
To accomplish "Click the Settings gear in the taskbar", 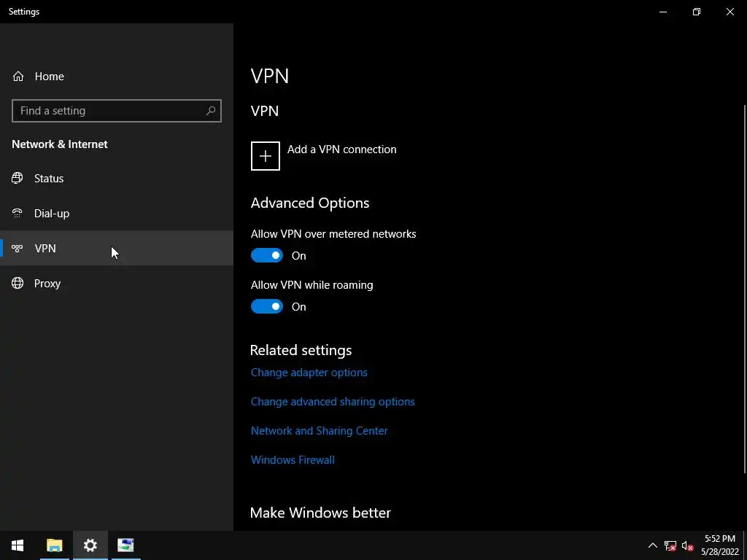I will tap(90, 545).
